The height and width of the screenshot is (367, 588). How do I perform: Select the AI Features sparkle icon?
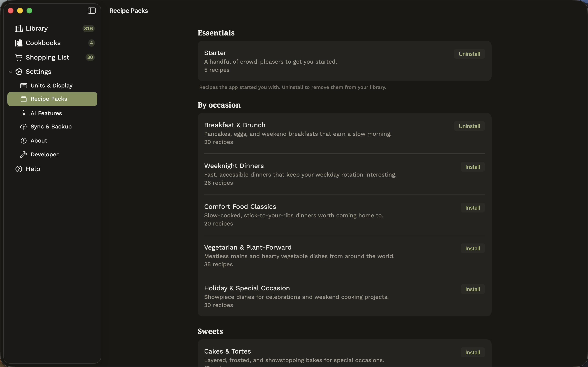pos(23,113)
